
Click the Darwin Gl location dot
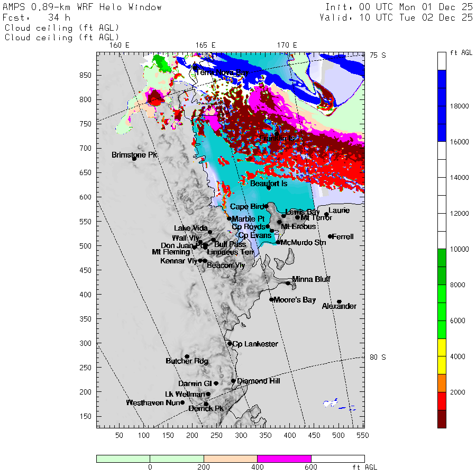point(216,383)
